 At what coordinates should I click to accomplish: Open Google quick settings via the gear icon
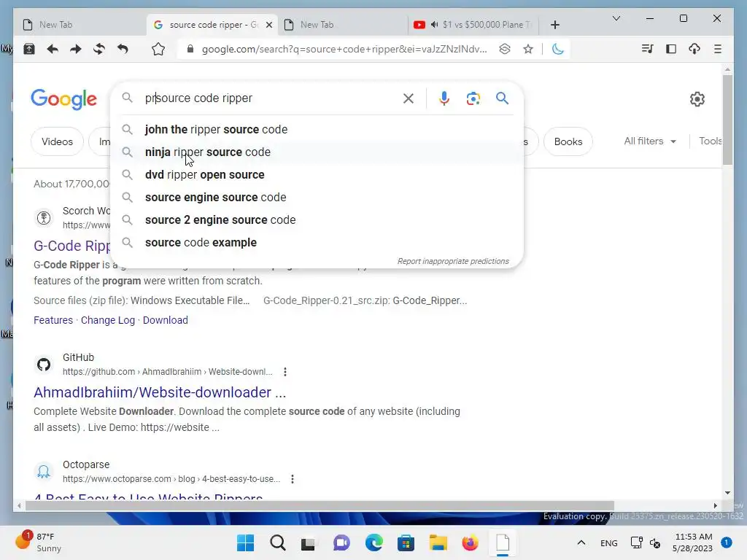(697, 99)
